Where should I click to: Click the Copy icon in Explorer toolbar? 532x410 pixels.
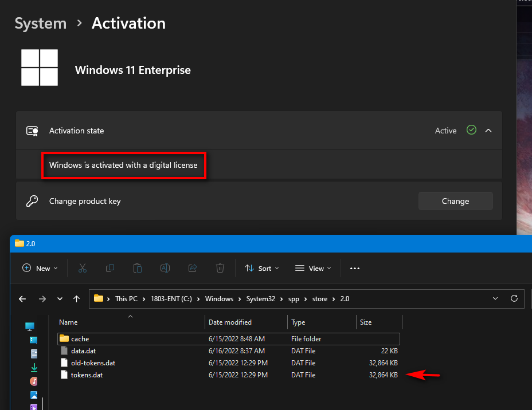(x=110, y=269)
